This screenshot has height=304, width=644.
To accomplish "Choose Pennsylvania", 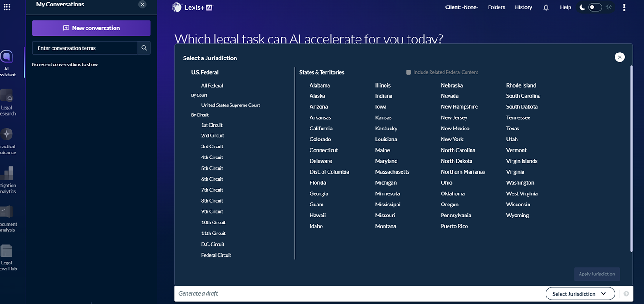I will point(456,216).
